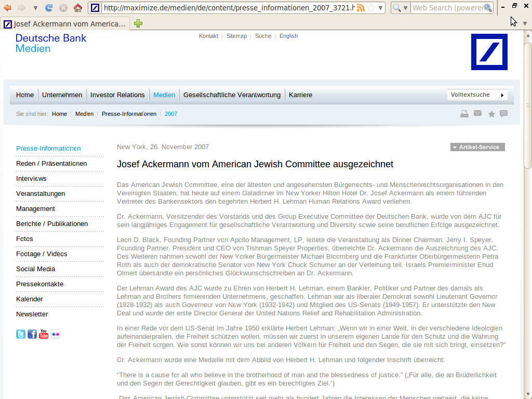Open Home in main navigation
The height and width of the screenshot is (399, 532).
[x=25, y=95]
